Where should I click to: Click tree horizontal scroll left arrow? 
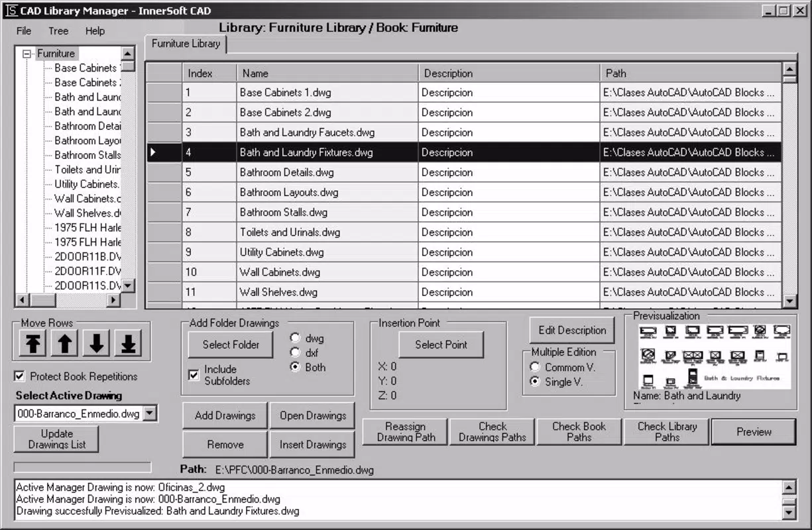pos(22,300)
